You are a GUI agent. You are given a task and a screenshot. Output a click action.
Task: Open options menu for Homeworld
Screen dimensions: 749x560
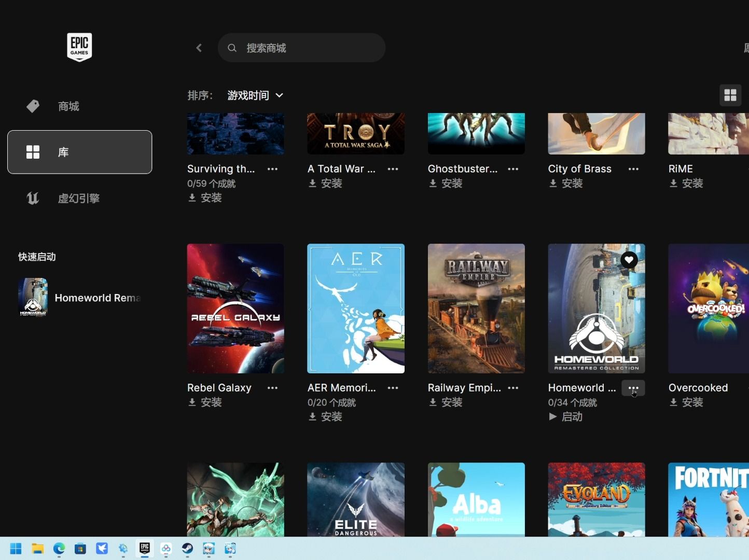633,388
